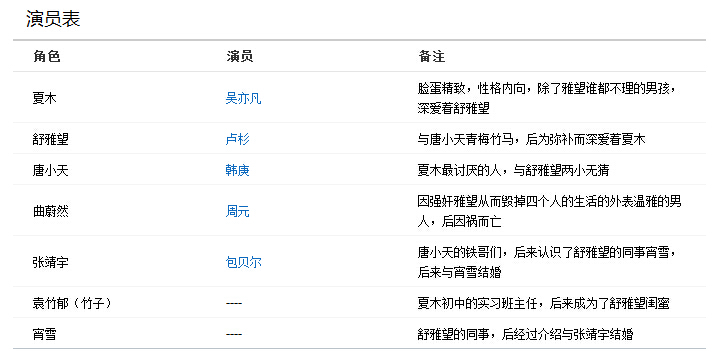Select the role name 张靖宇
The width and height of the screenshot is (717, 360).
(50, 262)
